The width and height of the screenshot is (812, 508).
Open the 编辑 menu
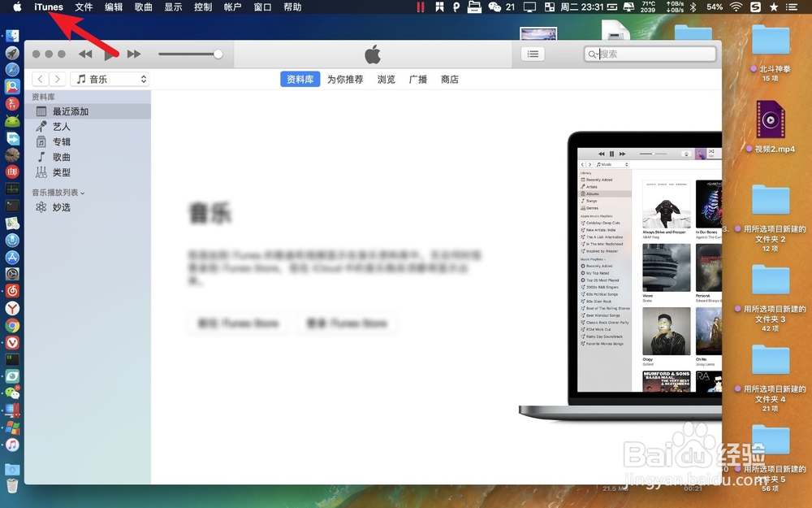[x=114, y=7]
